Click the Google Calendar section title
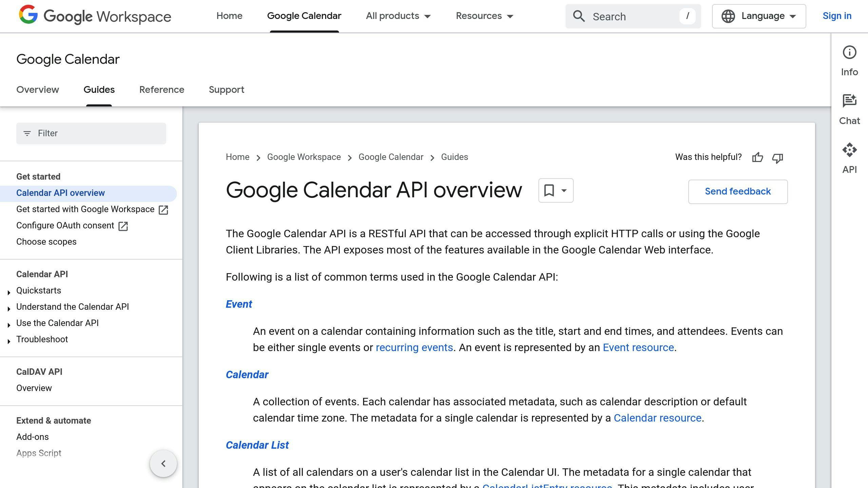The height and width of the screenshot is (488, 868). pos(68,59)
